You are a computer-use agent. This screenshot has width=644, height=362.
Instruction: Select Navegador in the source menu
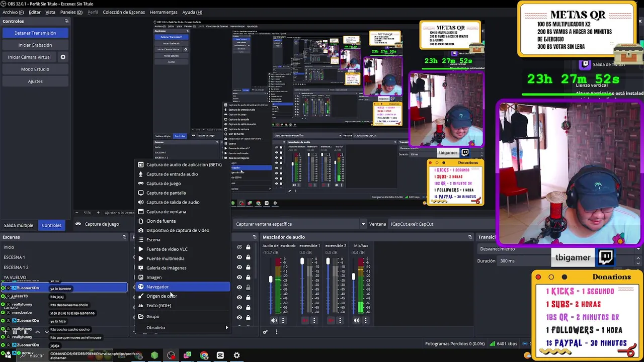pyautogui.click(x=183, y=287)
